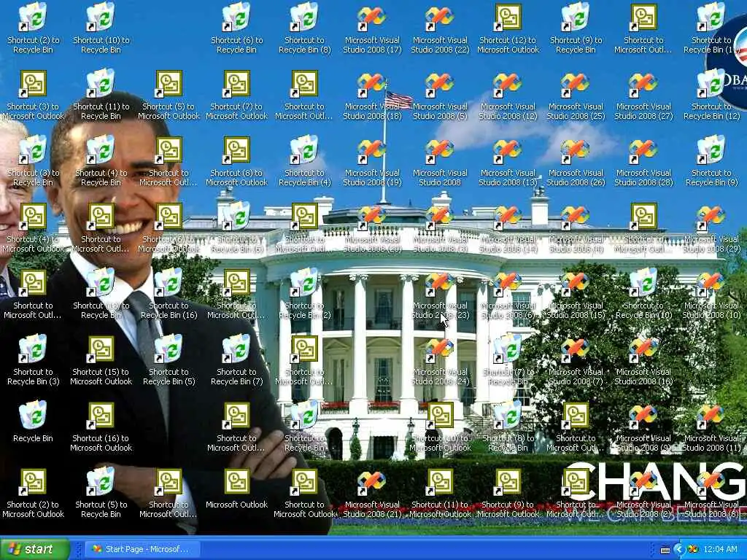Click the keyboard icon in taskbar
This screenshot has width=747, height=560.
pyautogui.click(x=665, y=550)
